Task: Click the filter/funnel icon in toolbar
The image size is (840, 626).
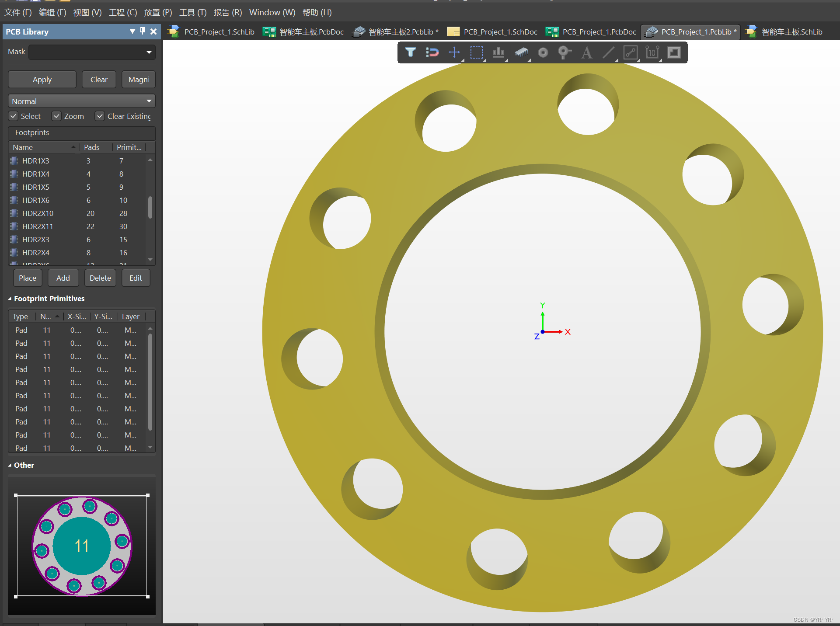Action: click(x=409, y=52)
